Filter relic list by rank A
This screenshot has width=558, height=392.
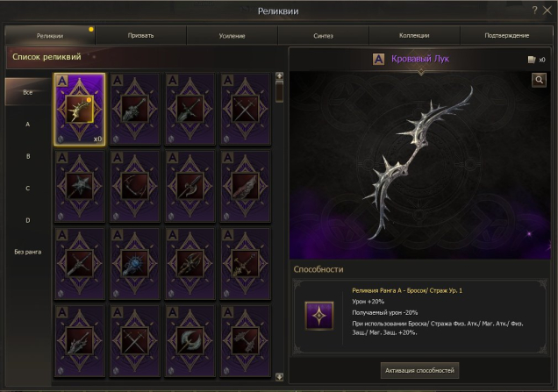(28, 125)
